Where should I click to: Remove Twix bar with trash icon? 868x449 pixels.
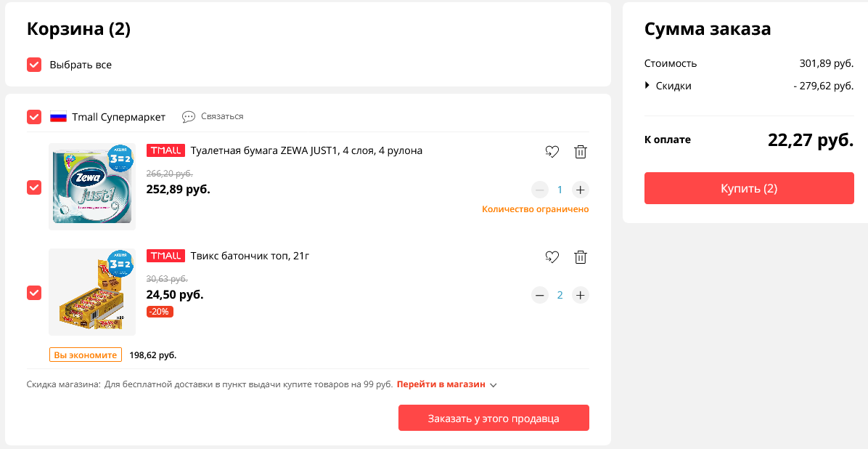pos(580,256)
